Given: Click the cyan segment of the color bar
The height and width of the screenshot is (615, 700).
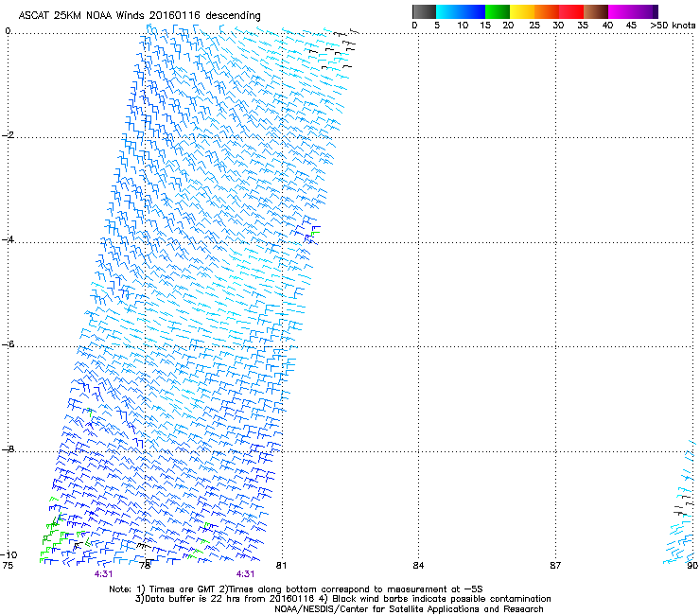Looking at the screenshot, I should pos(448,11).
